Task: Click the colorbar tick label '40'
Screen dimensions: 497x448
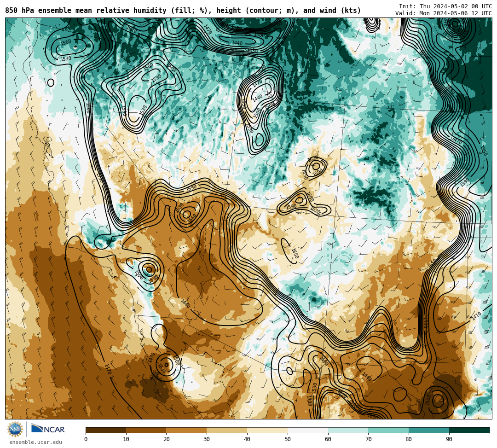Action: click(x=247, y=439)
